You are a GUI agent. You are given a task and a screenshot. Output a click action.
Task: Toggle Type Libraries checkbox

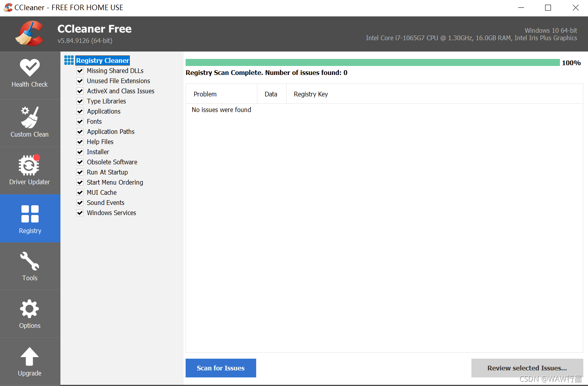click(x=80, y=101)
